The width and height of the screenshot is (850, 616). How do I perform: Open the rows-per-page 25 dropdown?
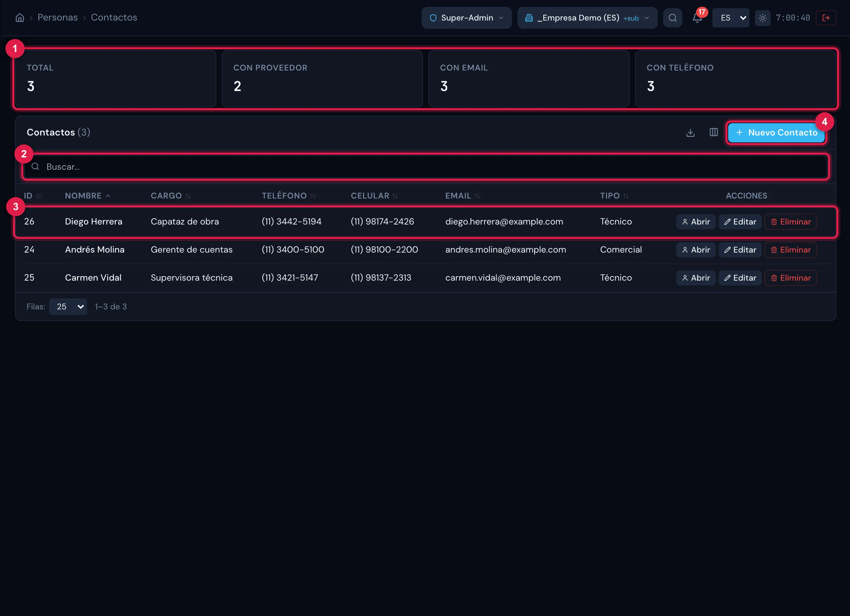(x=68, y=307)
